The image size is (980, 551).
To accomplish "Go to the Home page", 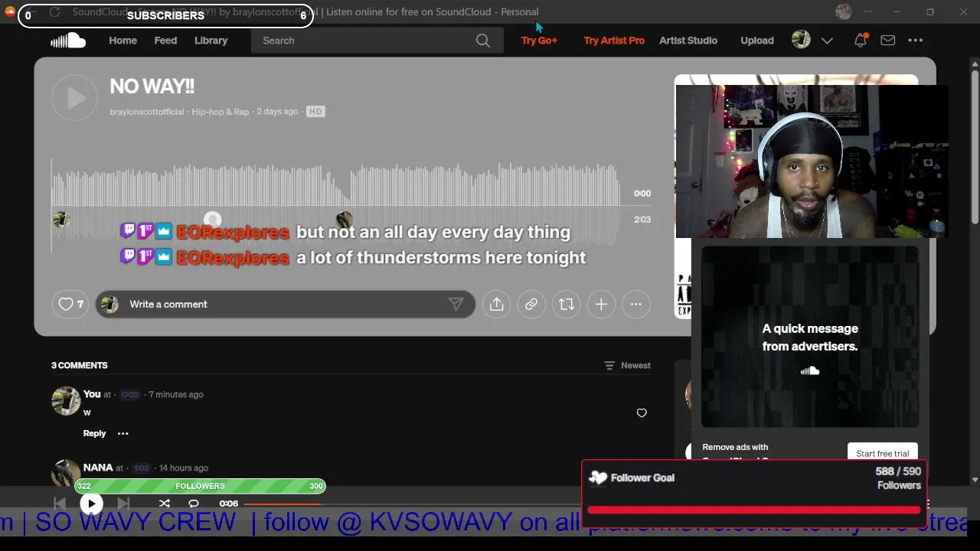I will click(x=122, y=41).
